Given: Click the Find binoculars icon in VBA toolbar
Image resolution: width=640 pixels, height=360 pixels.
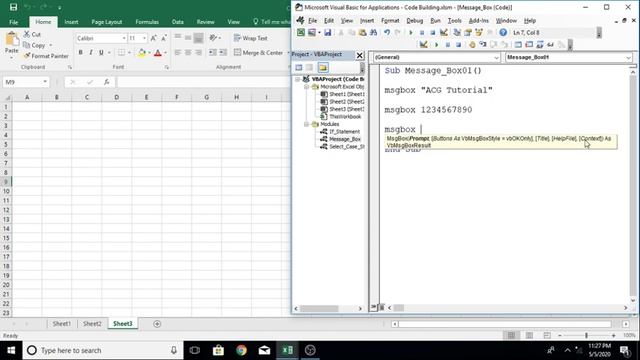Looking at the screenshot, I should [x=373, y=32].
